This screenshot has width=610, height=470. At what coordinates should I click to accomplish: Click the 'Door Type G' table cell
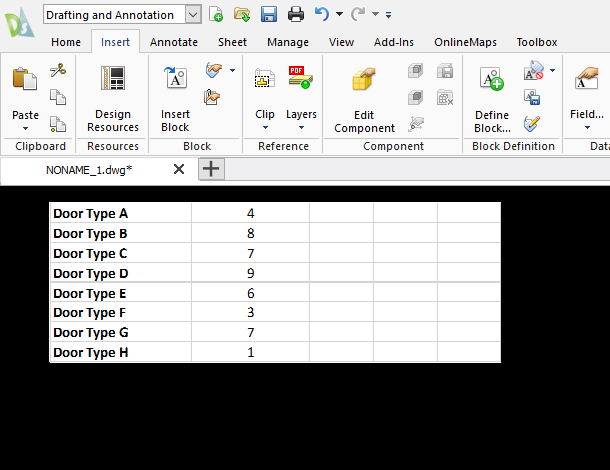coord(121,332)
